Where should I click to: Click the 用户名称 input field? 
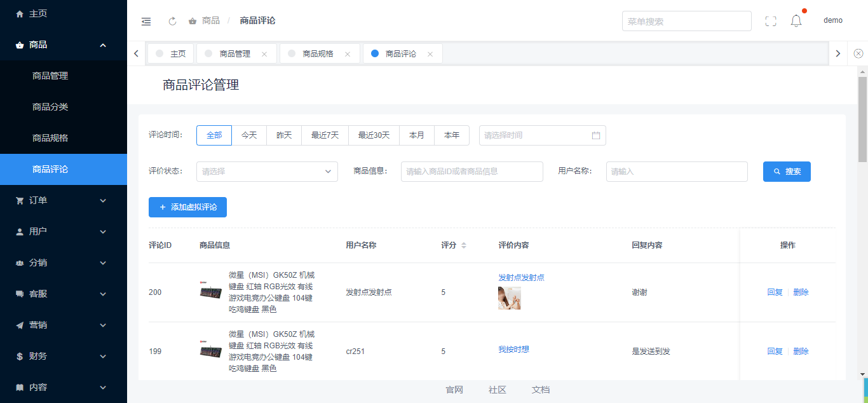[677, 172]
